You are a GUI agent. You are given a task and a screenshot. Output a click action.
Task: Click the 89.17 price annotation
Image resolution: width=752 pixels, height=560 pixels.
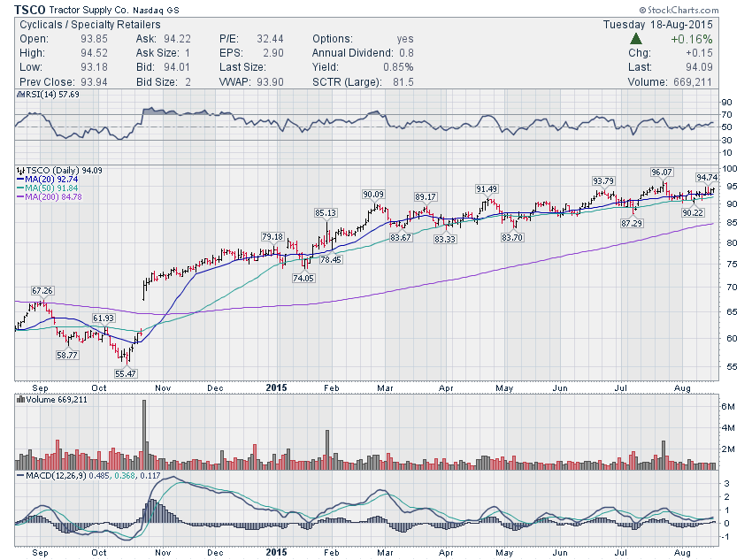pos(426,197)
